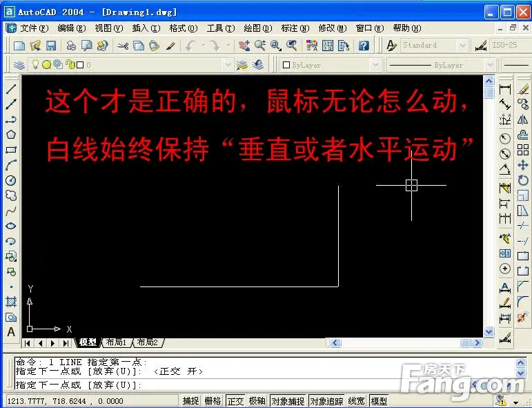
Task: Select the 模型 layout tab
Action: tap(88, 342)
